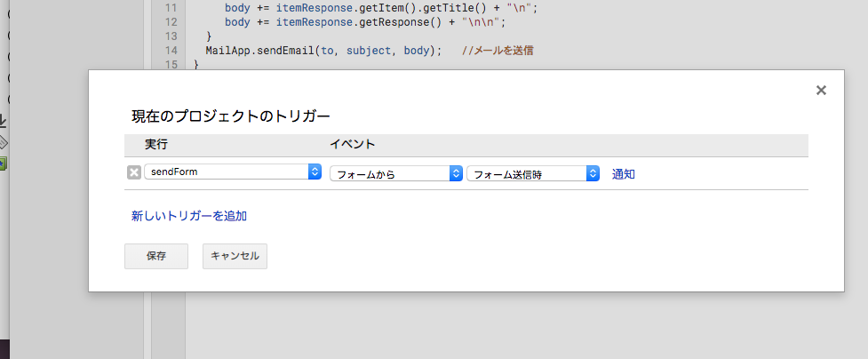Open the sendForm function dropdown

pyautogui.click(x=233, y=172)
